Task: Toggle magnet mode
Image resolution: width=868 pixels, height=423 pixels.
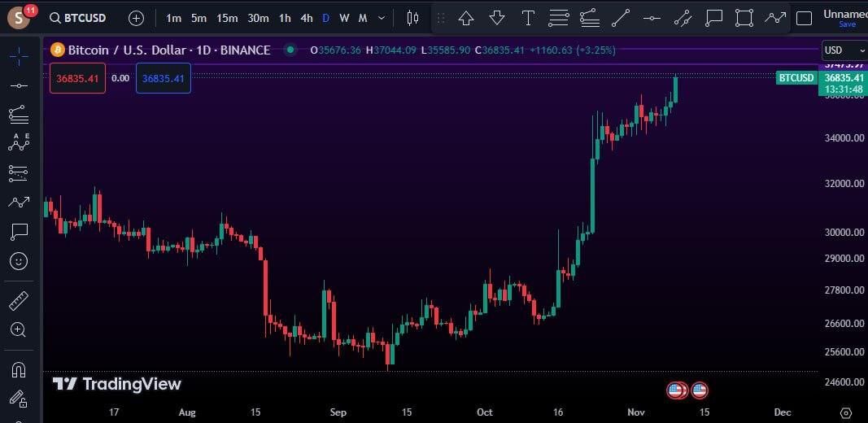Action: (19, 369)
